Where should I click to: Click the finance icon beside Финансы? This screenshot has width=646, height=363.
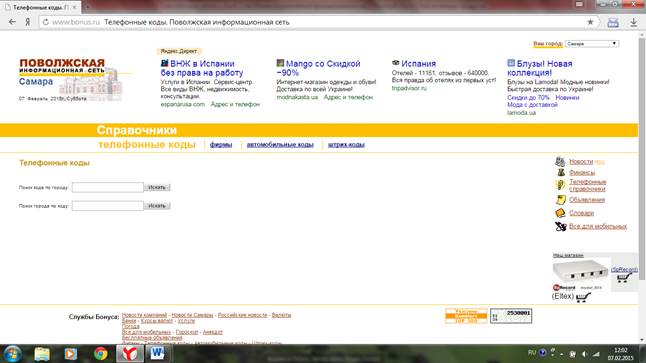(x=561, y=172)
